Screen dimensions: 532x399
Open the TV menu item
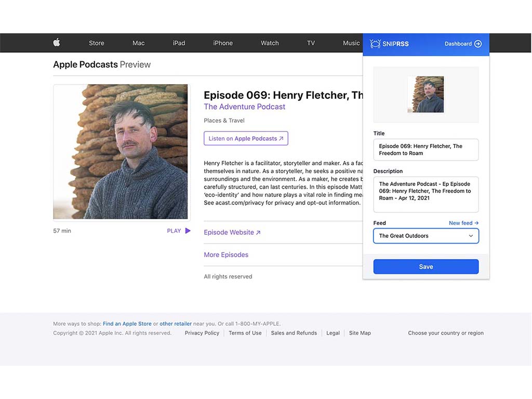click(x=311, y=43)
